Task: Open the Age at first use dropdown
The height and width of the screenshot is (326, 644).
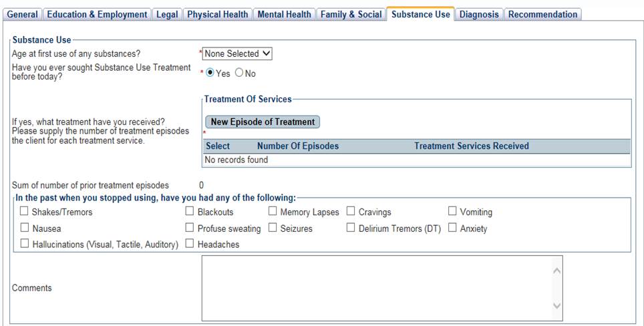Action: (238, 53)
